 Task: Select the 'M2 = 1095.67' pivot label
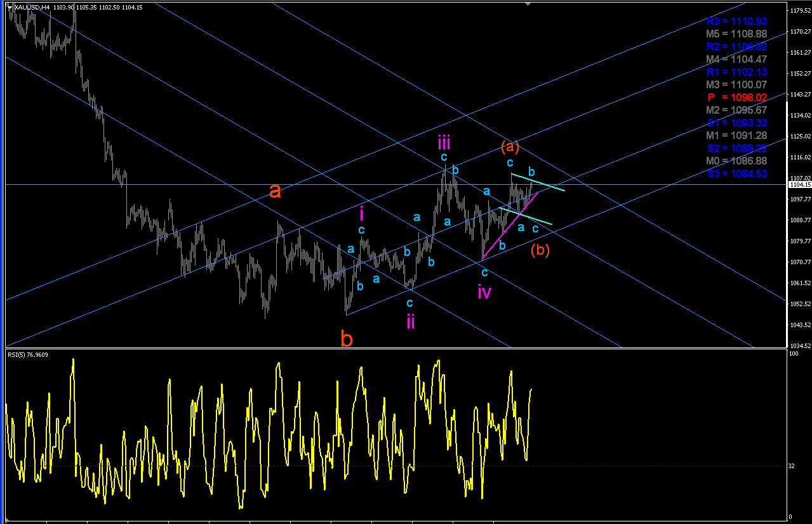point(738,110)
